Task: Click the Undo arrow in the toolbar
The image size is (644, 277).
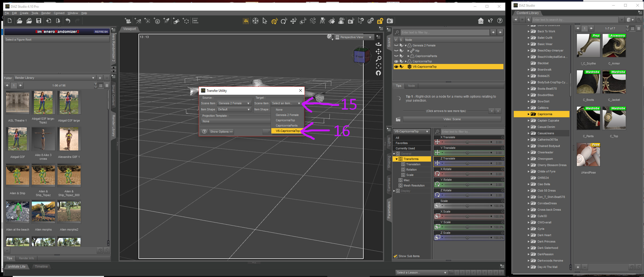Action: tap(68, 21)
